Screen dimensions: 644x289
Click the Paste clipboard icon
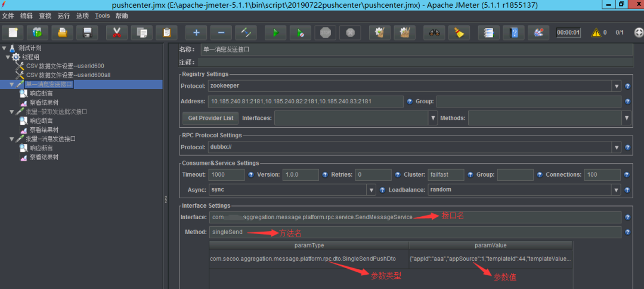[167, 32]
